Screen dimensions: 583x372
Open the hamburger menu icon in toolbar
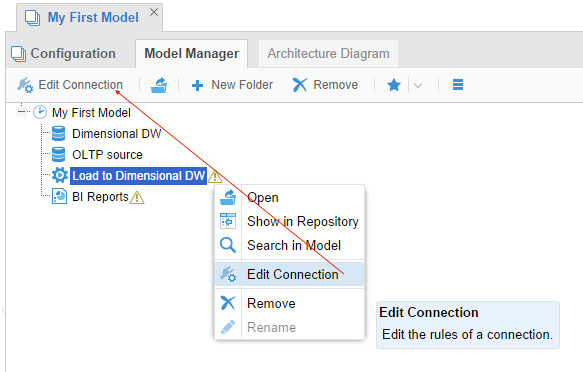tap(458, 85)
